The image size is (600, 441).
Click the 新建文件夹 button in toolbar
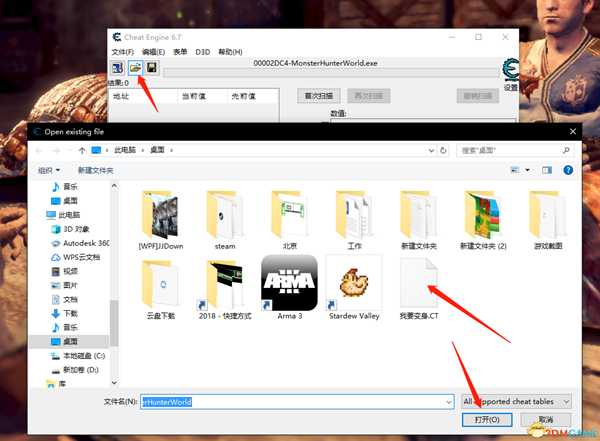pyautogui.click(x=96, y=170)
